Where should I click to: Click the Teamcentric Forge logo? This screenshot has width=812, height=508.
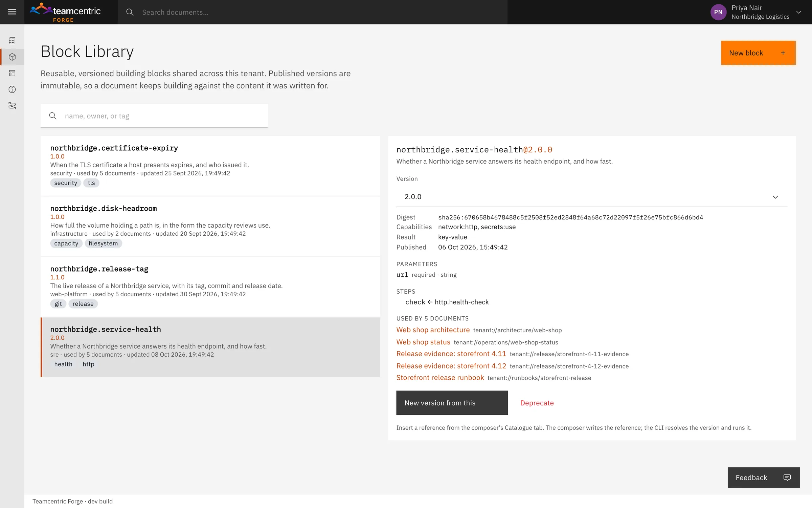(65, 12)
